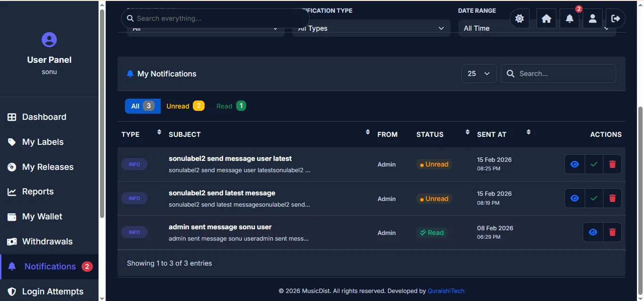
Task: Select the Unread notifications tab
Action: (185, 106)
